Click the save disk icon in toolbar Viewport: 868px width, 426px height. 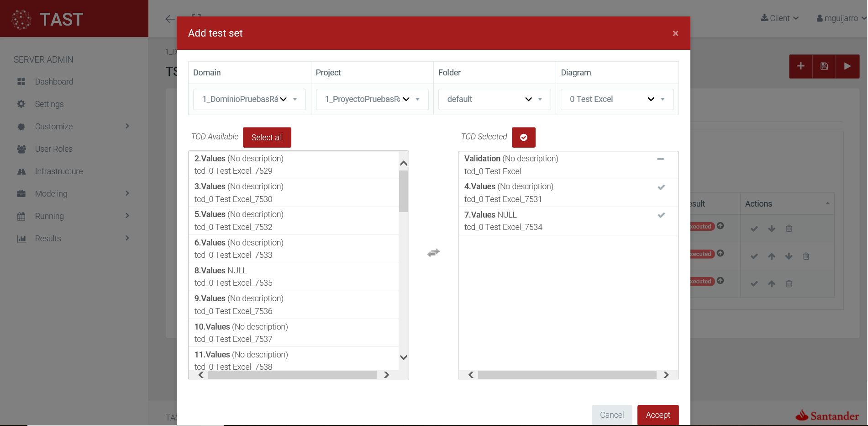tap(824, 66)
